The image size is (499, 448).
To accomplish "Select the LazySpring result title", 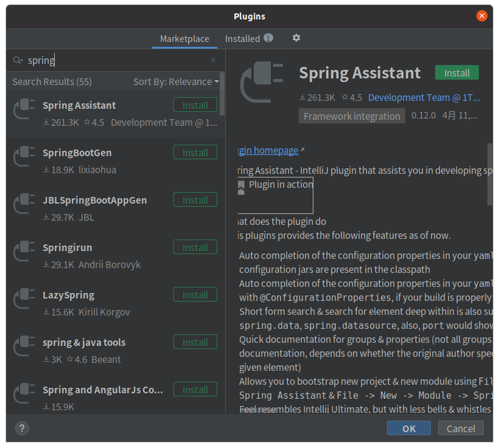I will pos(69,295).
